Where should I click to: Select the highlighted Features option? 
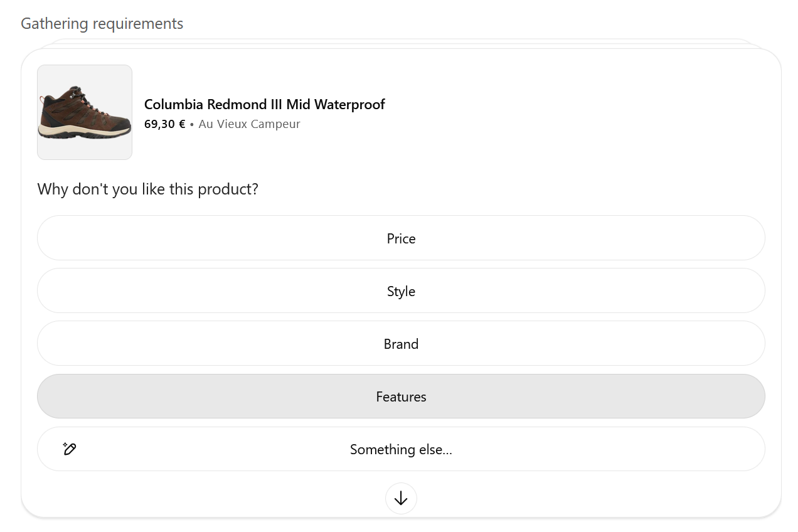[x=401, y=396]
